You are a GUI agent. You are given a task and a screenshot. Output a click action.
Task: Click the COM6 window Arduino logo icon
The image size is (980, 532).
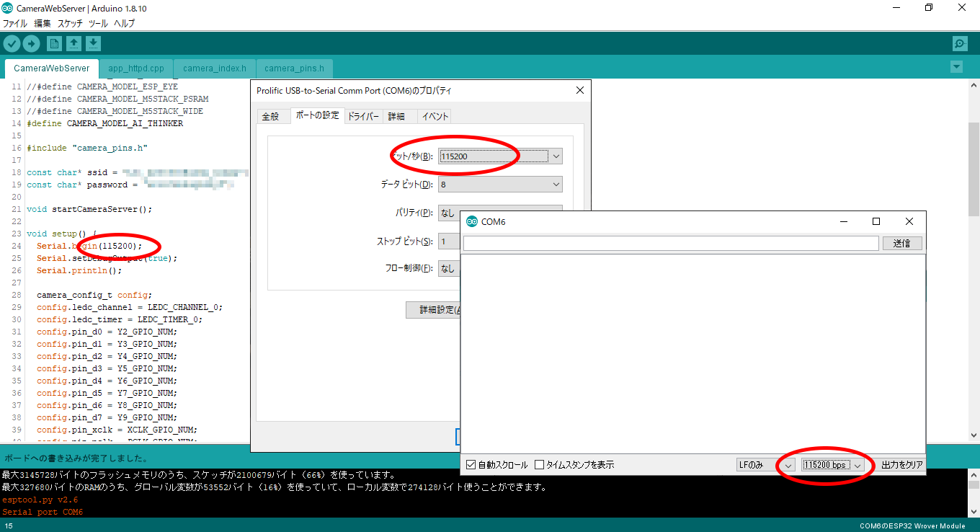pos(472,221)
